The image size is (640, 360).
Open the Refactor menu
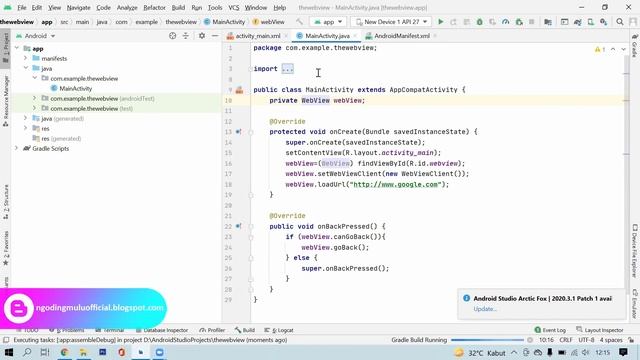point(154,7)
